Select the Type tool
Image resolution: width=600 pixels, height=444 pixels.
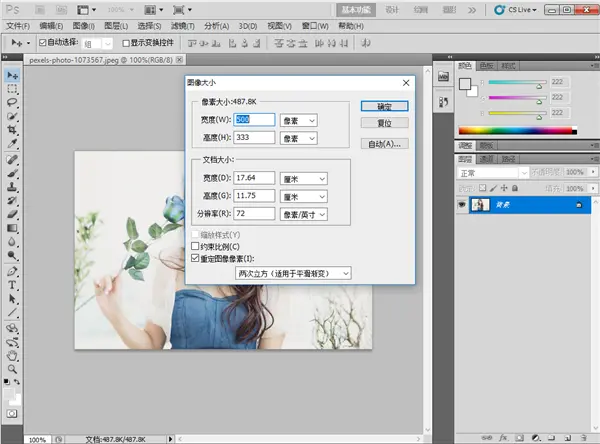[12, 285]
